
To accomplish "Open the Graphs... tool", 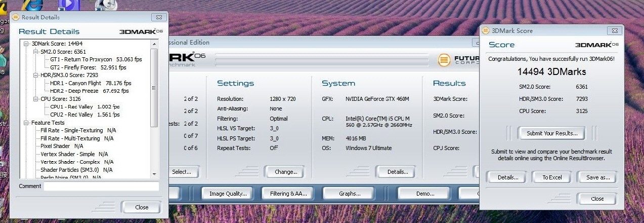I will click(x=349, y=194).
